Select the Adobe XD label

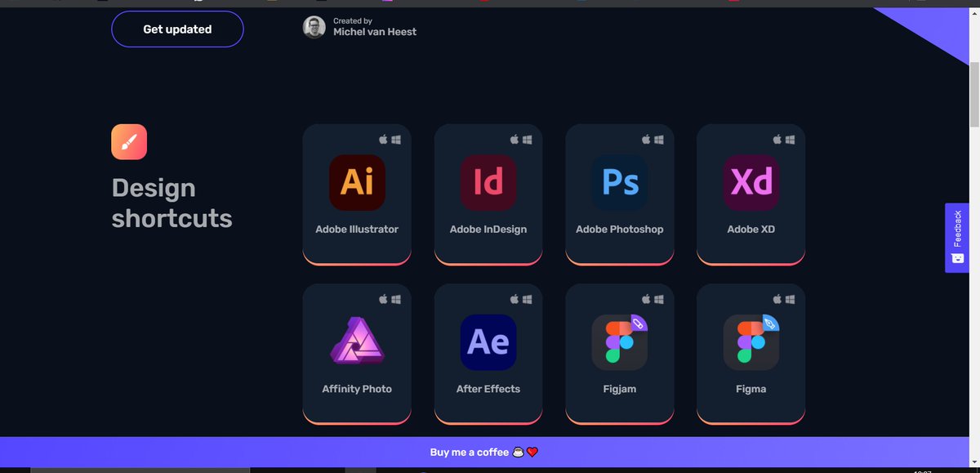[x=751, y=230]
